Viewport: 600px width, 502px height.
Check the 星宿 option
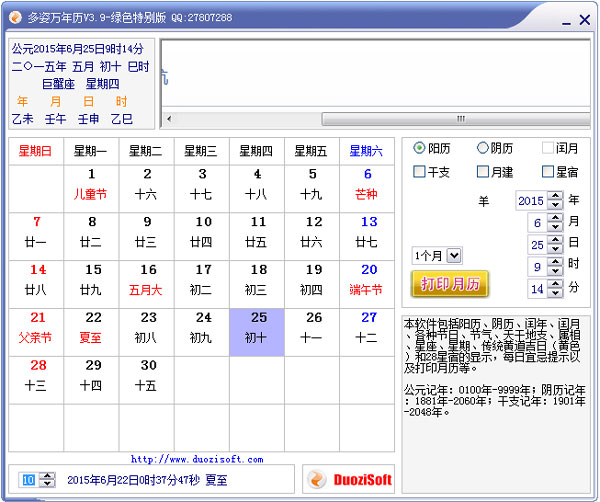coord(560,172)
